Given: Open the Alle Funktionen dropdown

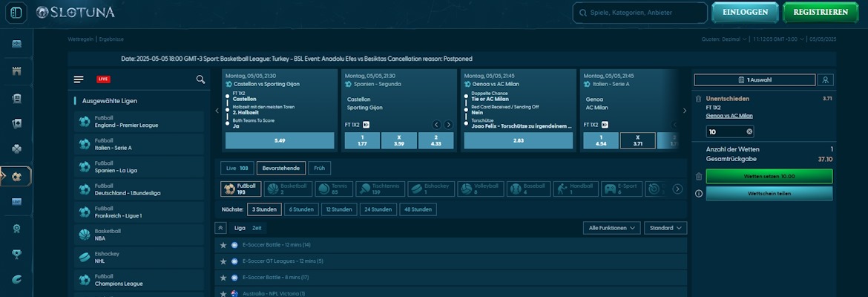Looking at the screenshot, I should pos(611,228).
